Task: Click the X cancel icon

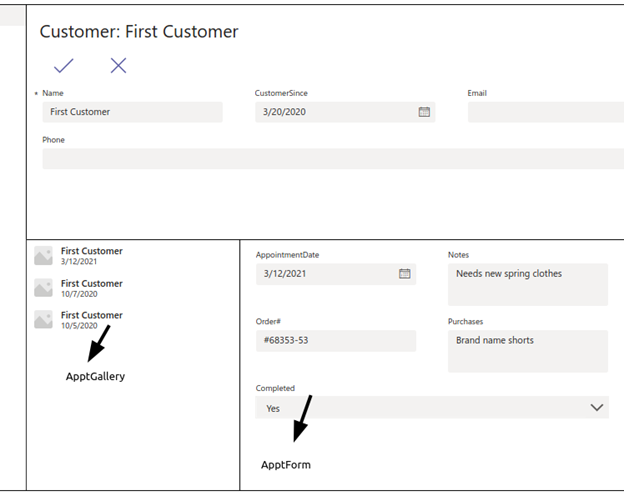Action: [118, 66]
